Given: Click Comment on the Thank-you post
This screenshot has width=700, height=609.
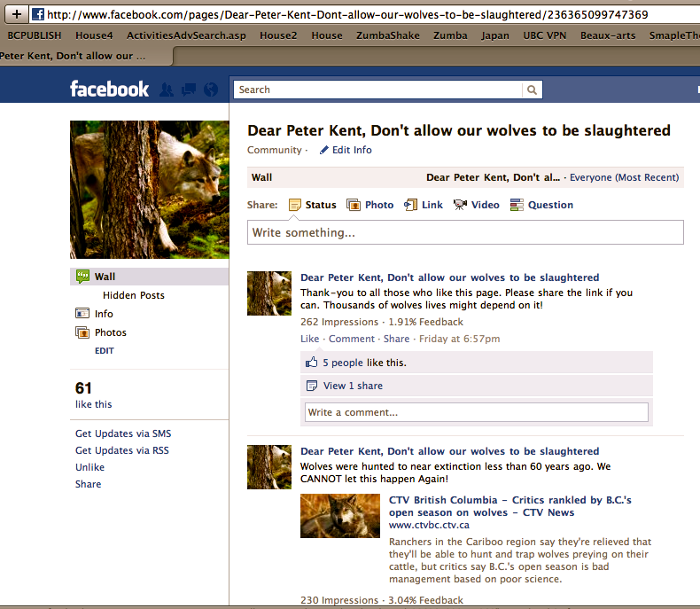Looking at the screenshot, I should point(352,339).
